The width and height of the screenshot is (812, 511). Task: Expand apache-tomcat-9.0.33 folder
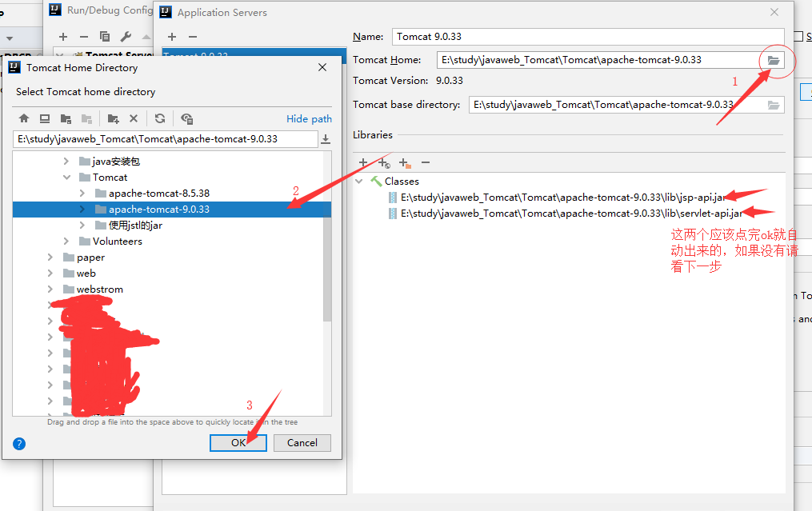82,210
